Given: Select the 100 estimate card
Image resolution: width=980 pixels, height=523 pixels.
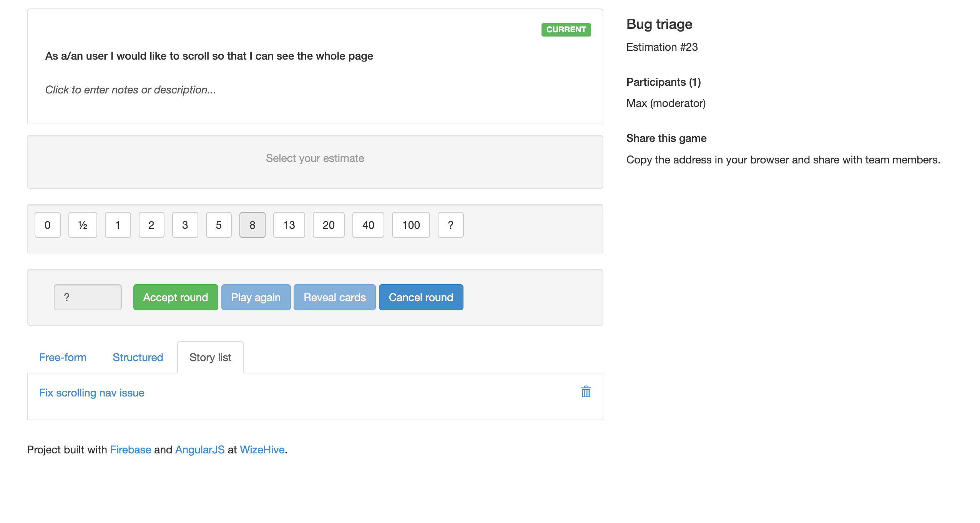Looking at the screenshot, I should tap(410, 225).
